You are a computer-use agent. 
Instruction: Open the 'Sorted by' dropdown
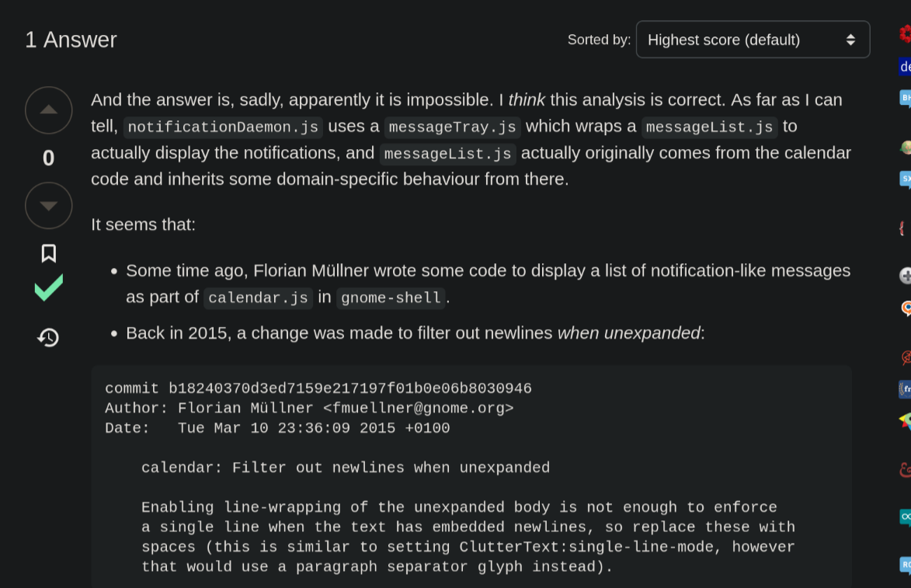point(752,40)
